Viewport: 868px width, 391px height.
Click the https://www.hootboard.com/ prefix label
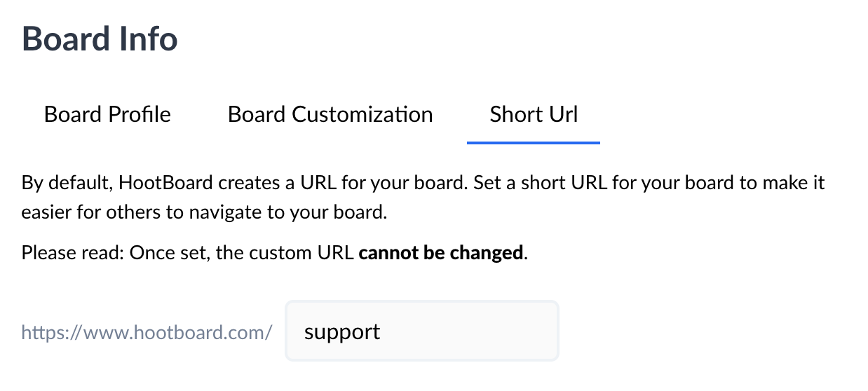coord(147,332)
